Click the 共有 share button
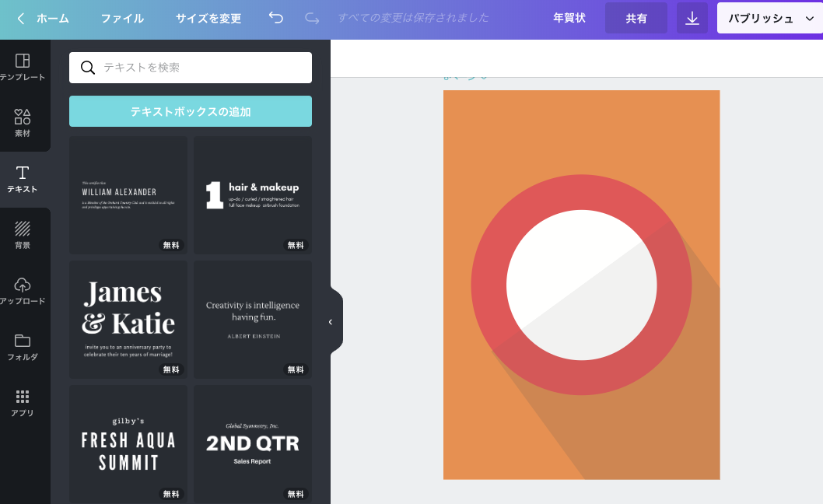Screen dimensions: 823x504 636,18
